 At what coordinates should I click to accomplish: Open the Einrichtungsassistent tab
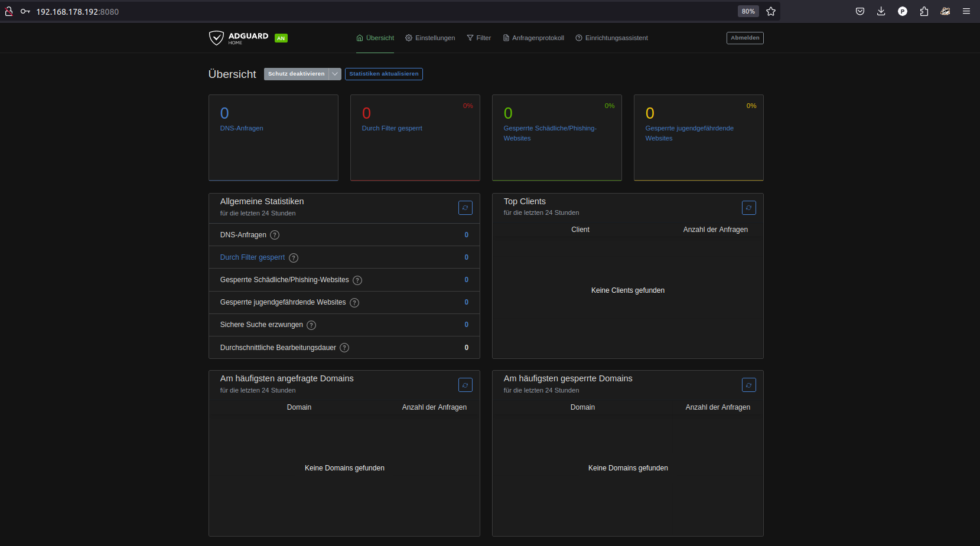tap(612, 38)
